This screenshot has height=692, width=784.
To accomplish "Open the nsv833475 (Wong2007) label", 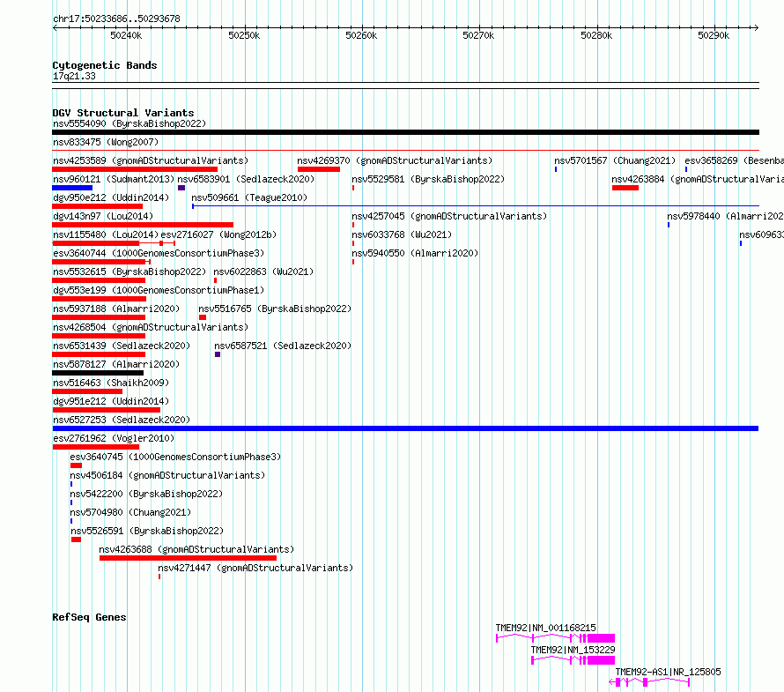I will 106,142.
